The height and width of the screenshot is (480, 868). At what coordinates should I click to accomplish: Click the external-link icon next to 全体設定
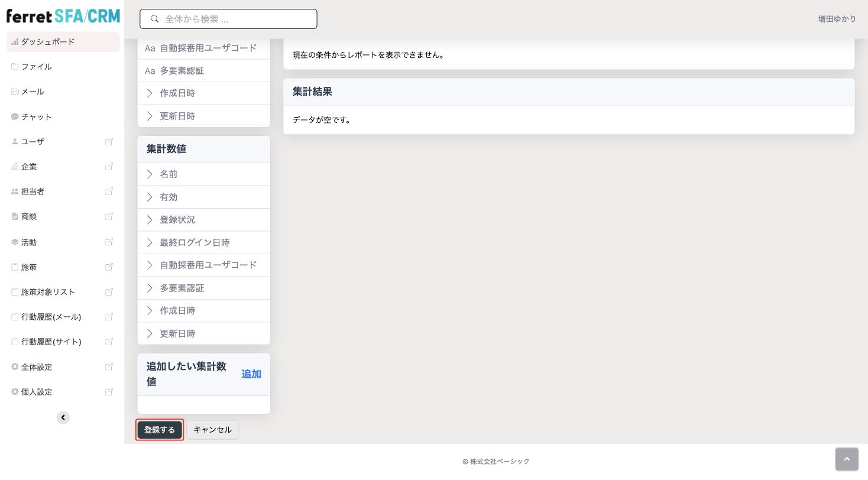coord(109,367)
